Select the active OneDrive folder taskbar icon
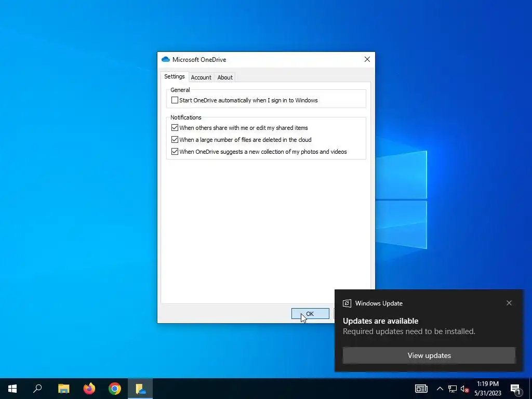The image size is (532, 399). pyautogui.click(x=140, y=389)
